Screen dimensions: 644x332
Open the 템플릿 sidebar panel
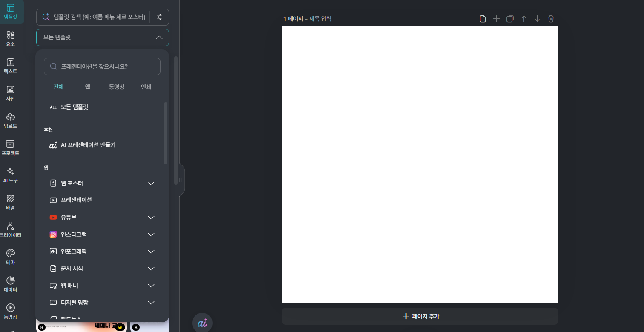(x=11, y=12)
